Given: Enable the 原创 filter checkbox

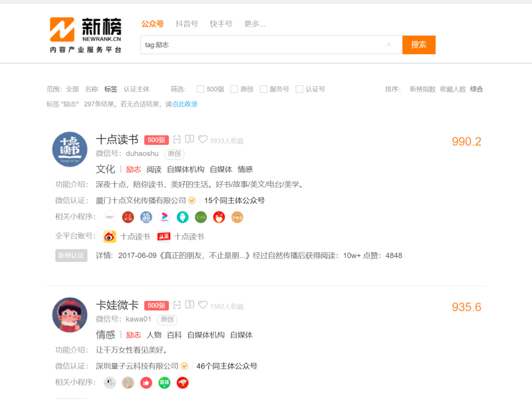Looking at the screenshot, I should [x=234, y=89].
